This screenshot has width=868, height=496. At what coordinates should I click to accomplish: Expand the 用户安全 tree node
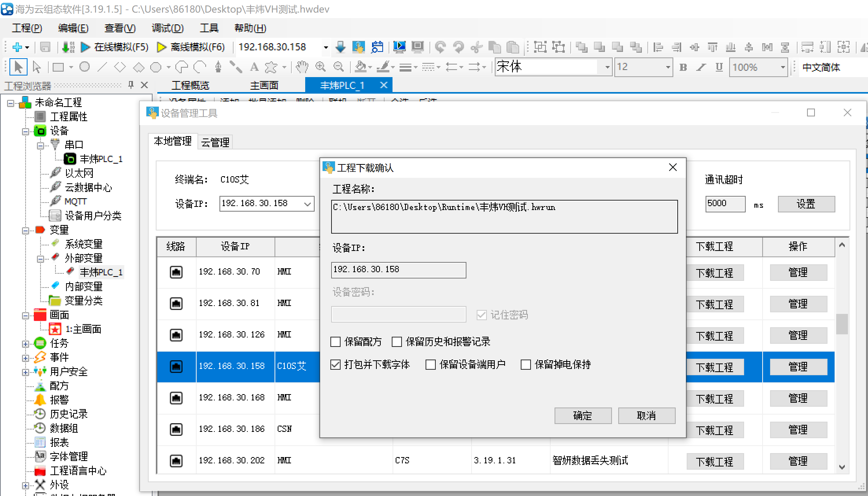26,372
